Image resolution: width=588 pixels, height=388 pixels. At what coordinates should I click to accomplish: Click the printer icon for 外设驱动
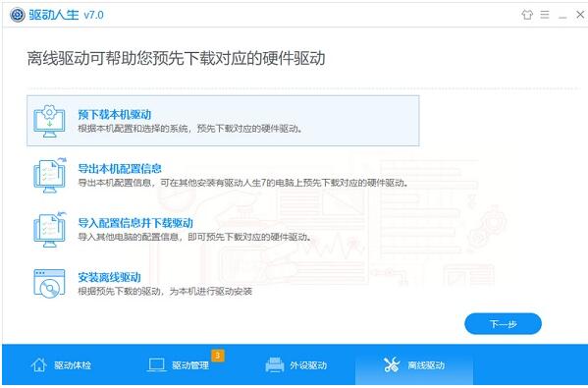(275, 364)
